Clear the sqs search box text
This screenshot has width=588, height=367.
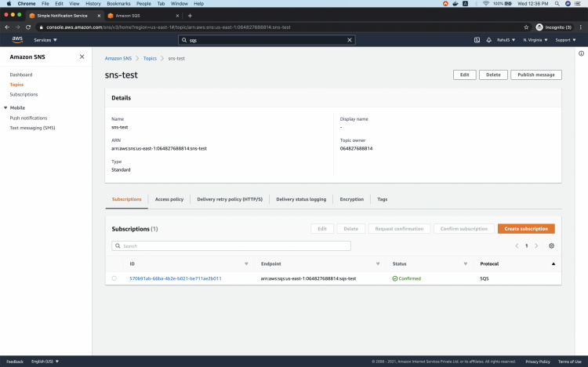pos(350,40)
